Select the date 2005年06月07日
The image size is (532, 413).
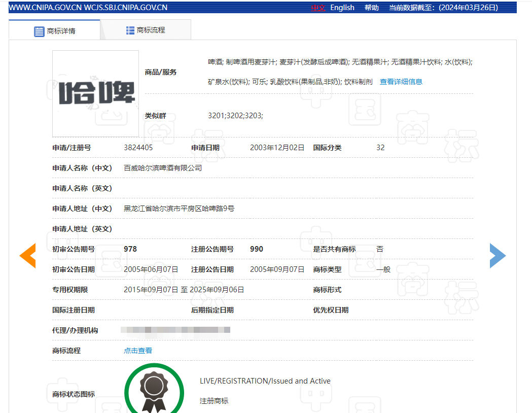(x=151, y=269)
